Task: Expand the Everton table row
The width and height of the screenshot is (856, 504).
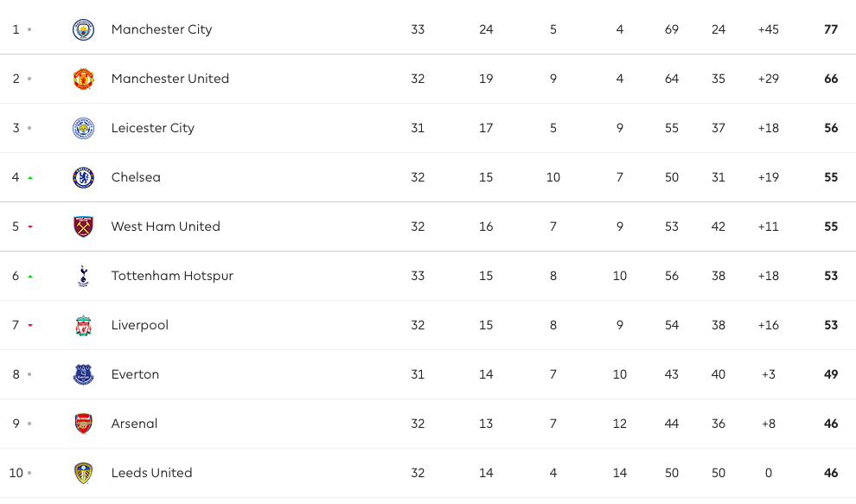Action: [428, 374]
